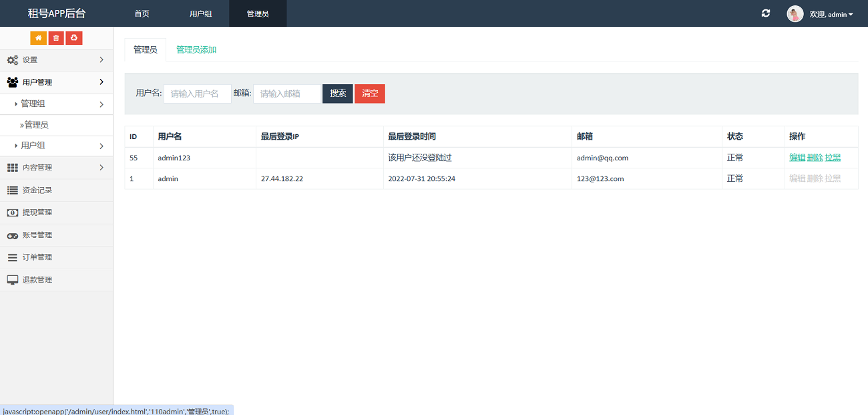Click the red trash icon button
868x415 pixels.
click(56, 38)
